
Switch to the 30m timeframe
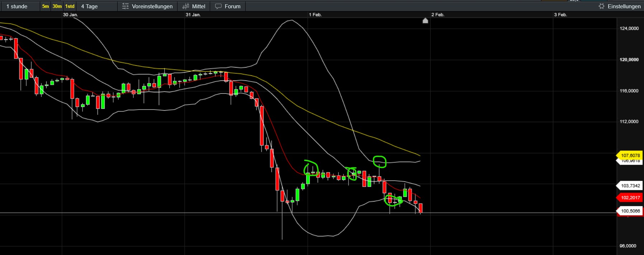(x=57, y=6)
